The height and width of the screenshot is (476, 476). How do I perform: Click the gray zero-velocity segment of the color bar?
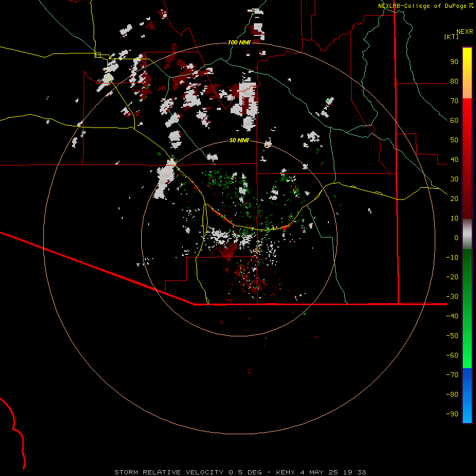pos(467,234)
